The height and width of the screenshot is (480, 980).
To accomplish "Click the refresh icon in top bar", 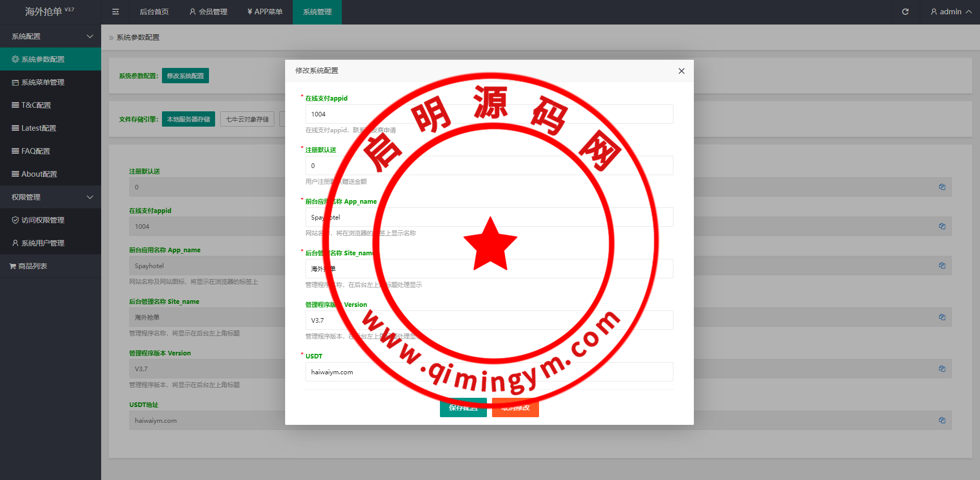I will point(905,12).
